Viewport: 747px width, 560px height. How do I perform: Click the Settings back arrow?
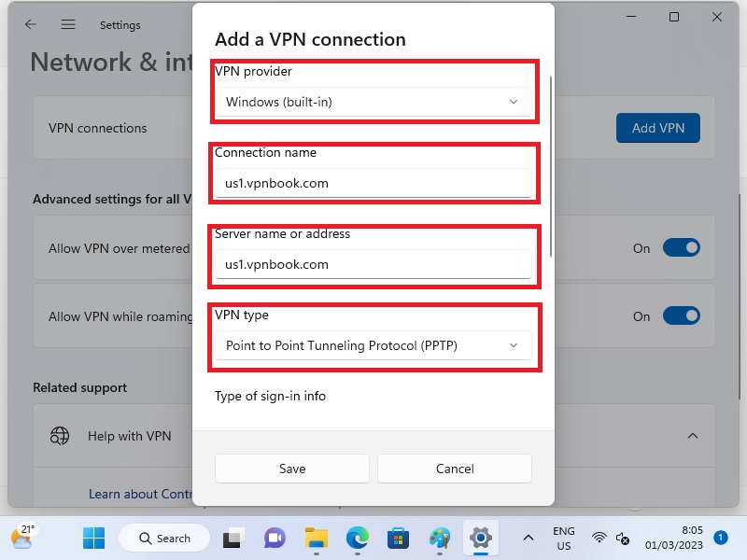[31, 25]
